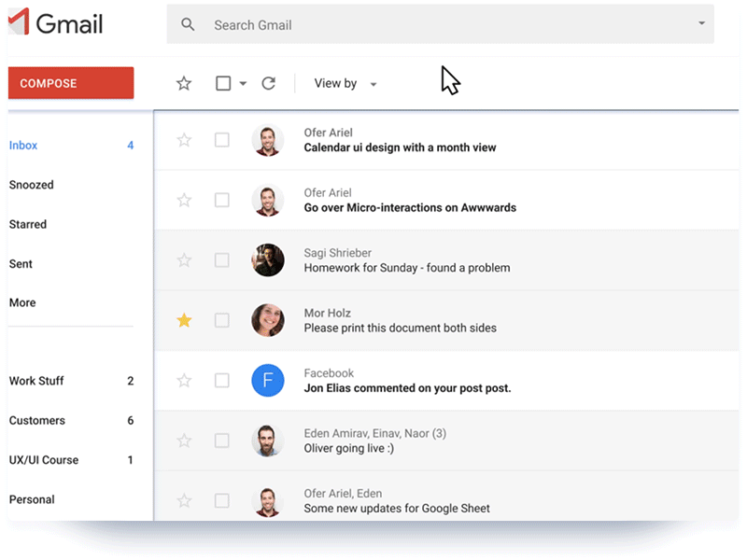Image resolution: width=747 pixels, height=560 pixels.
Task: Click the Facebook avatar icon
Action: coord(268,380)
